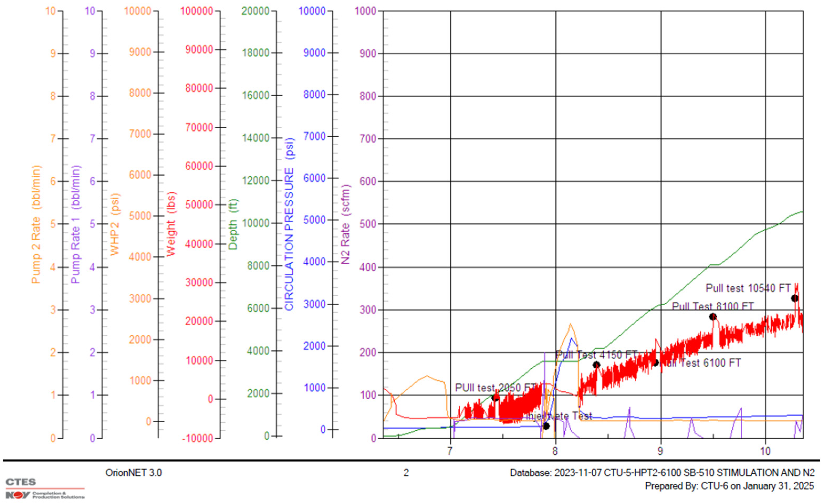Viewport: 823px width, 504px height.
Task: Click the time axis tick labeled 8
Action: point(555,451)
